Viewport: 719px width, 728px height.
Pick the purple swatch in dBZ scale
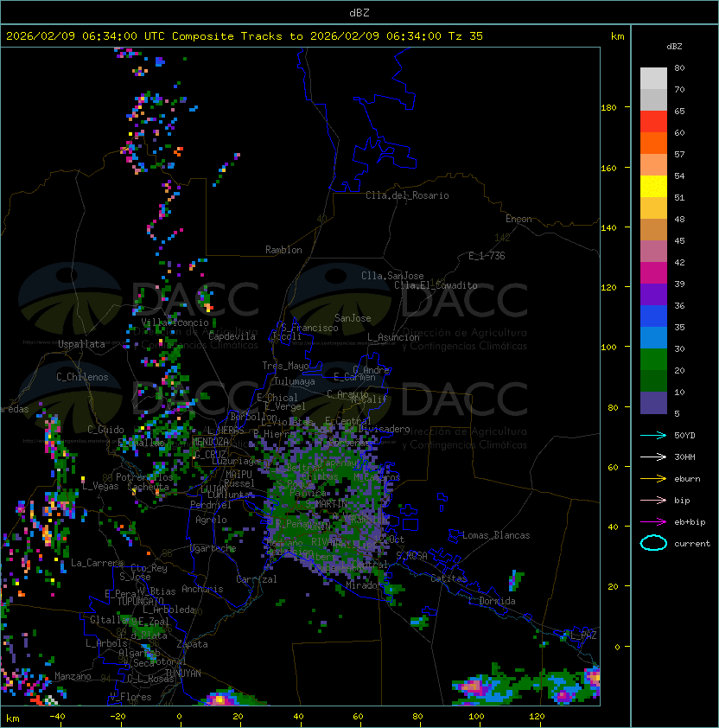(653, 294)
